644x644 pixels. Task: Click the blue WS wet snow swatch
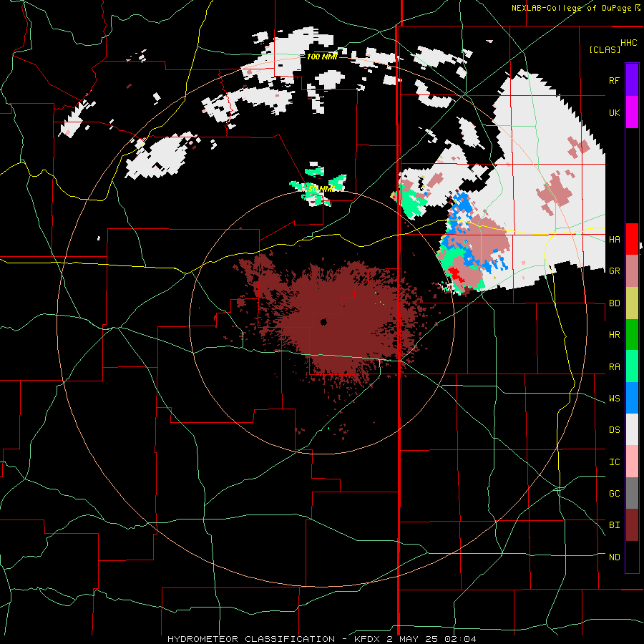632,398
